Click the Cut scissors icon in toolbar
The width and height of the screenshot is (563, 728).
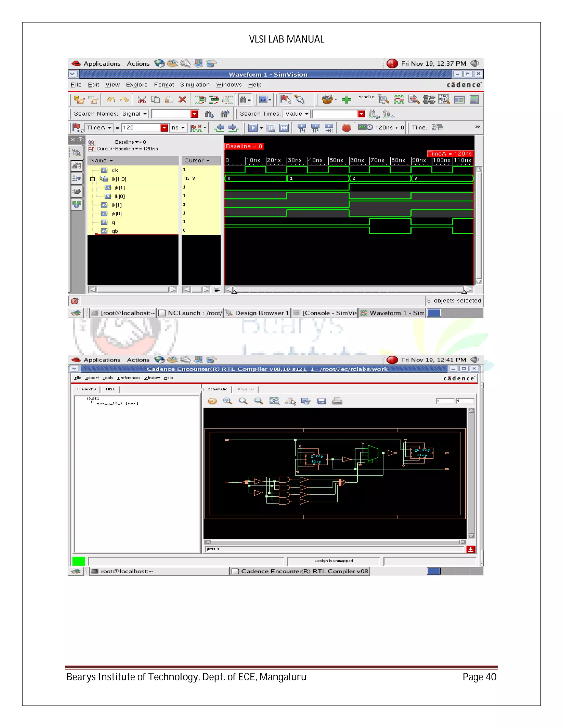click(142, 100)
